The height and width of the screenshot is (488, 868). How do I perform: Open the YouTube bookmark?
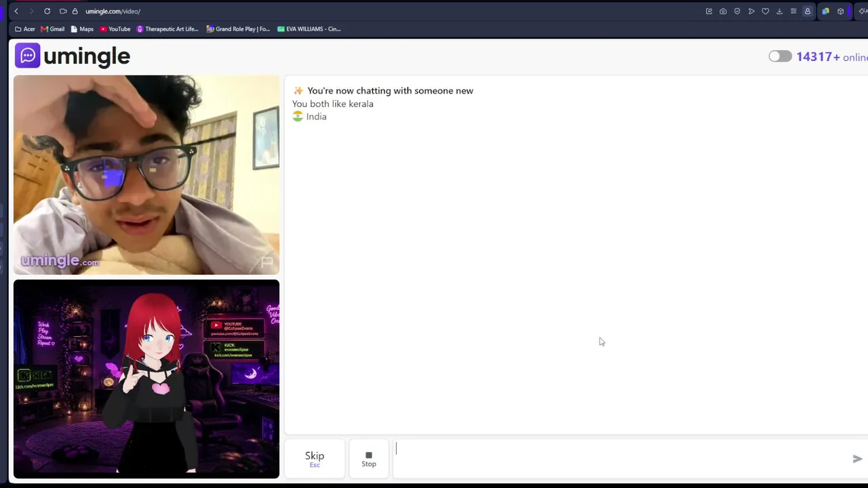pyautogui.click(x=115, y=29)
